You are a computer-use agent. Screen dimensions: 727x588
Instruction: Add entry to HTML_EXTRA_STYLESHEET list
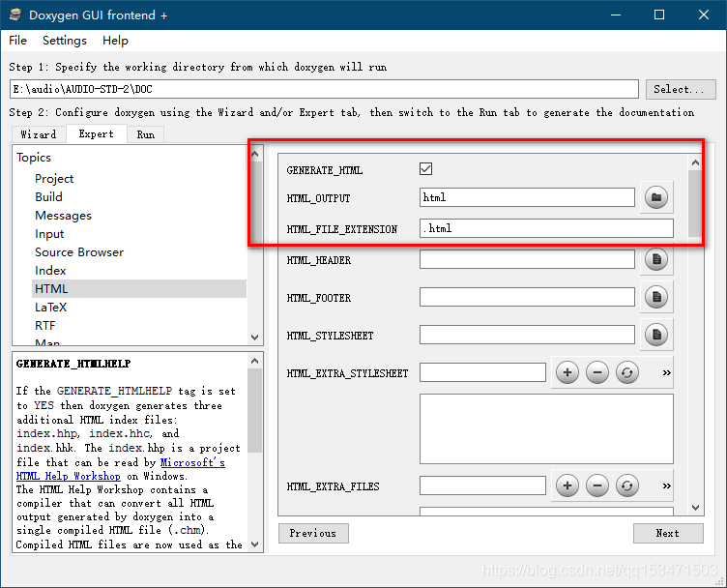click(x=567, y=372)
